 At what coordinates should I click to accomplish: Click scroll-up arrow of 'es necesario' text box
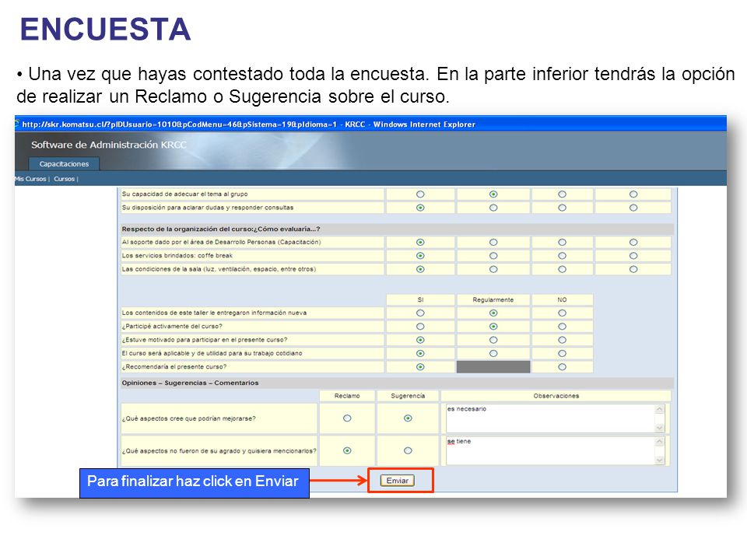660,409
